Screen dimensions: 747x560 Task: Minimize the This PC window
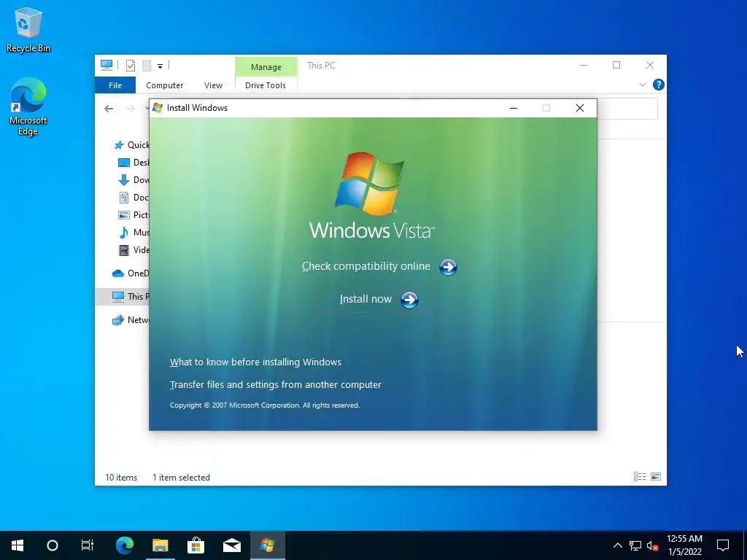tap(584, 65)
